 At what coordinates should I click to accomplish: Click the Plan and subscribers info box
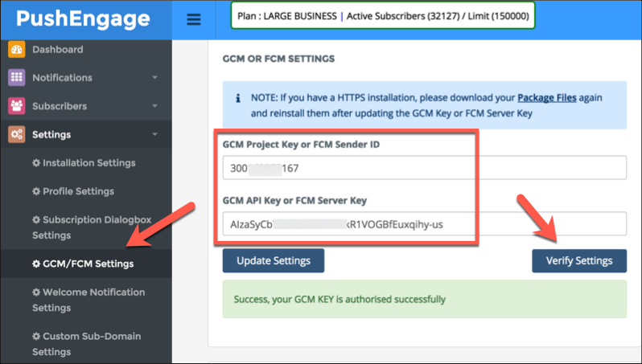383,16
